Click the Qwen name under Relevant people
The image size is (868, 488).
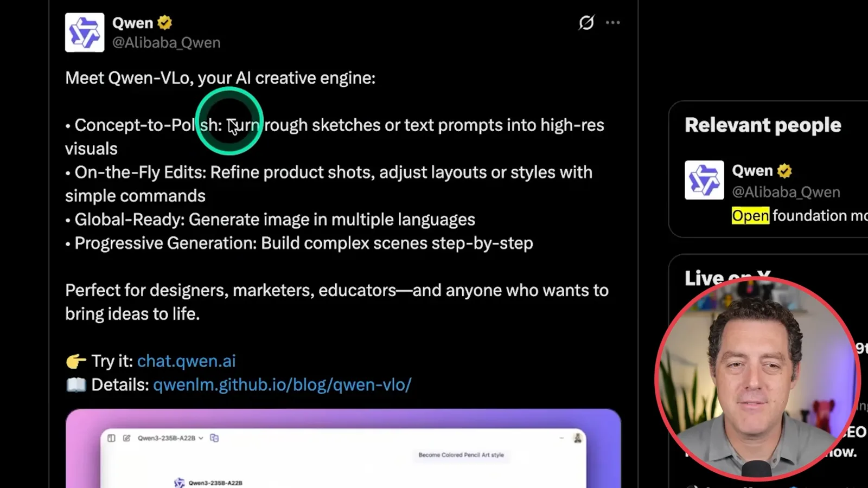752,171
